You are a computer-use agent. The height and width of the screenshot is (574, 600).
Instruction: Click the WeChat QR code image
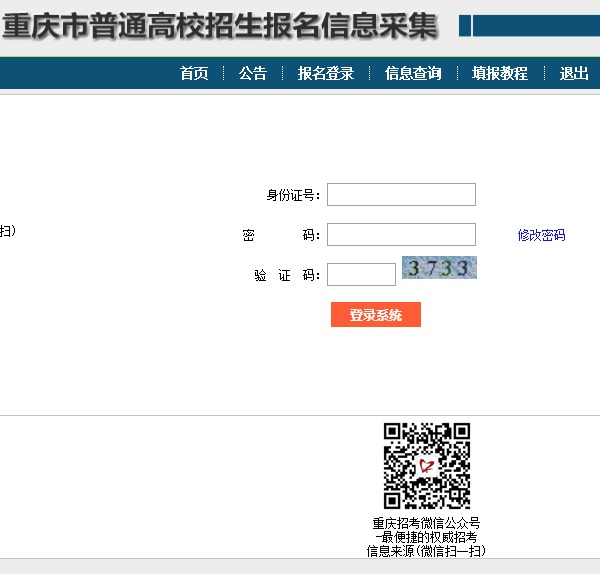(427, 466)
